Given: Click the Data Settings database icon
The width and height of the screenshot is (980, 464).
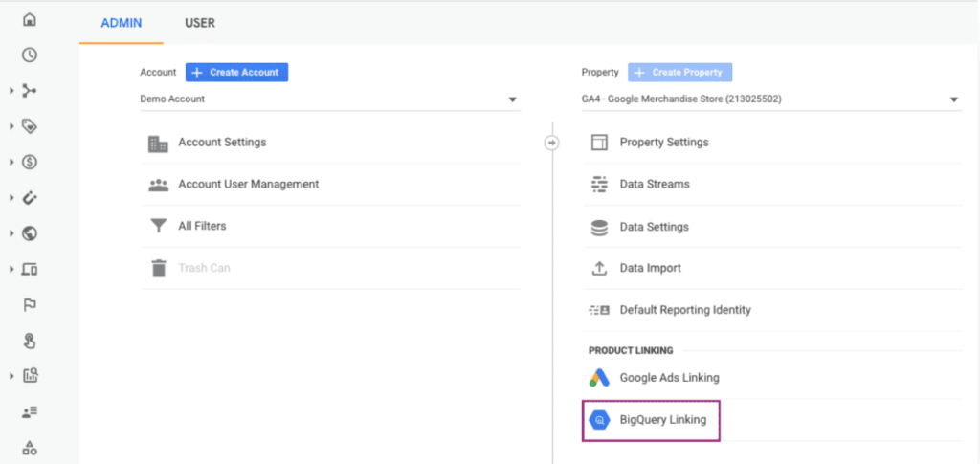Looking at the screenshot, I should pos(599,228).
